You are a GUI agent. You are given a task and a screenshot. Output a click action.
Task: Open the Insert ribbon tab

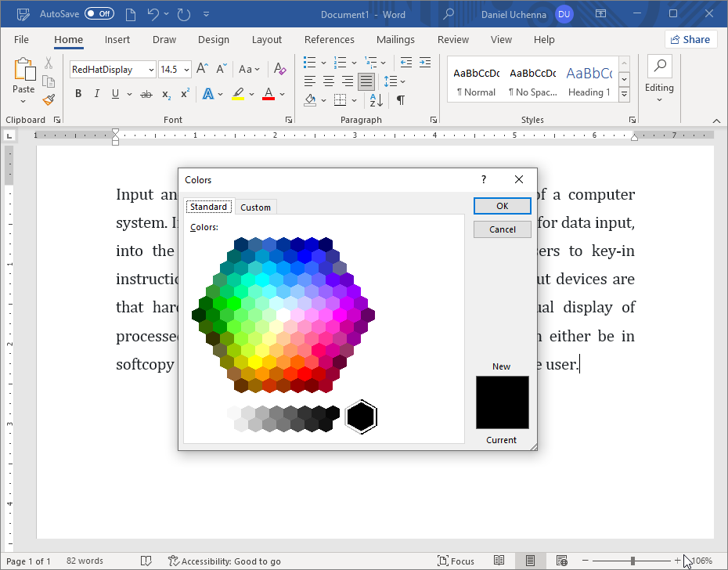tap(117, 40)
